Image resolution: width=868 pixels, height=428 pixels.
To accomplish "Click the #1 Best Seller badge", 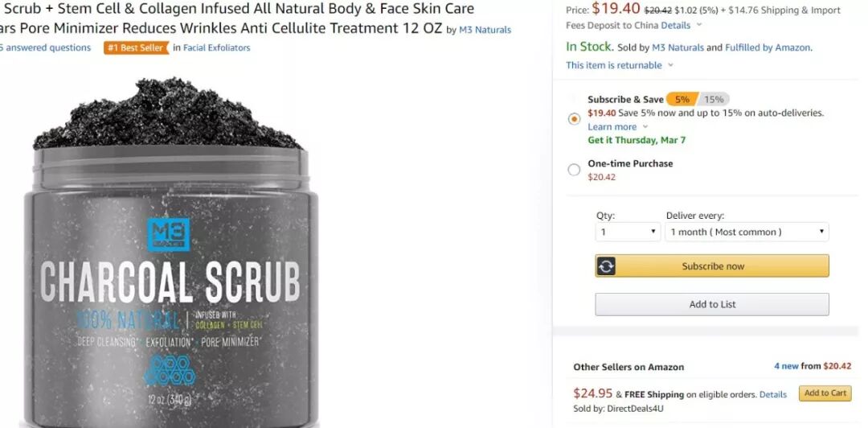I will click(x=136, y=47).
